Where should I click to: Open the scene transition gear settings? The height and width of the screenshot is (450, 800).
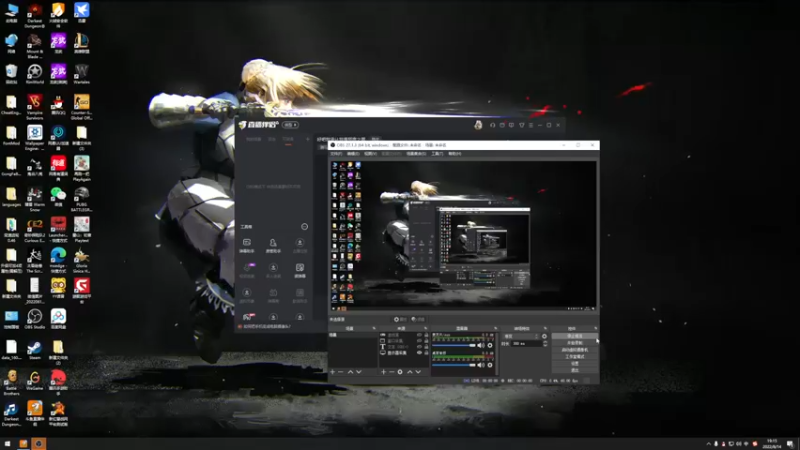coord(544,336)
